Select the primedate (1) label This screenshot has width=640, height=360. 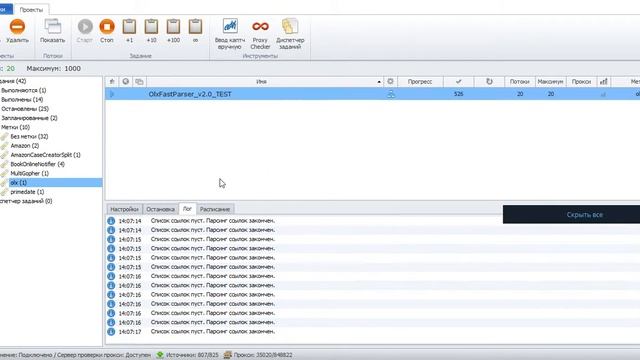[27, 192]
